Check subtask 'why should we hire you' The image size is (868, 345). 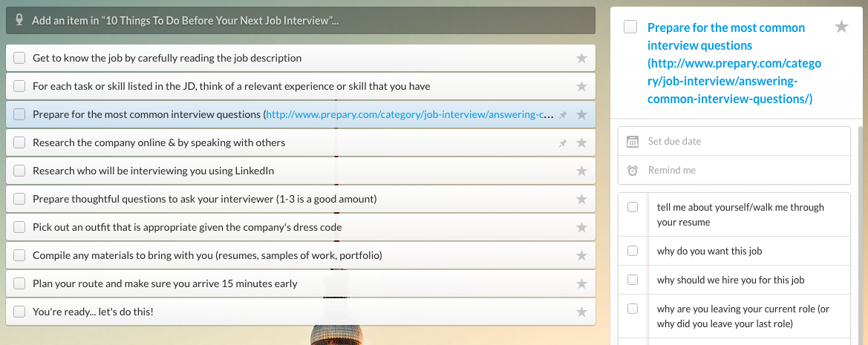coord(633,280)
